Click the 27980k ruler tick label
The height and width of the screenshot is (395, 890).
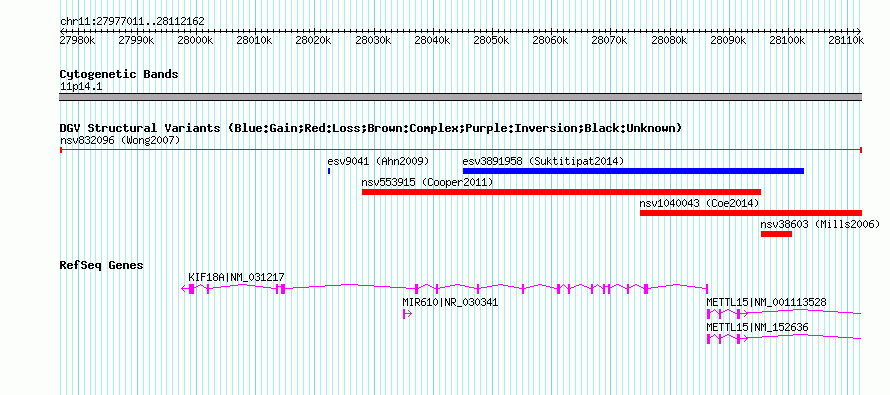pos(77,40)
